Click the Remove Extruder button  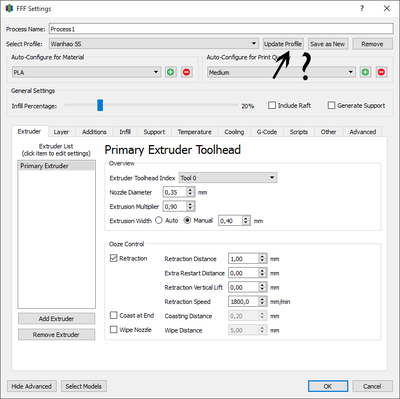coord(56,335)
